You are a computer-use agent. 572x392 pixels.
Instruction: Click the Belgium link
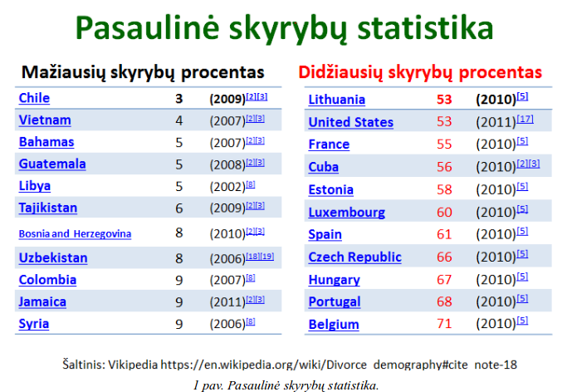coord(333,325)
